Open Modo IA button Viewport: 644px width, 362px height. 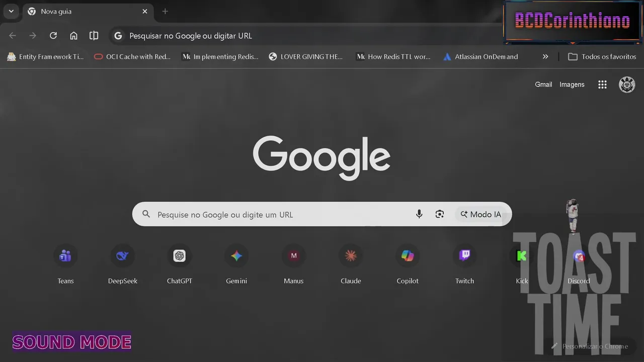(481, 214)
